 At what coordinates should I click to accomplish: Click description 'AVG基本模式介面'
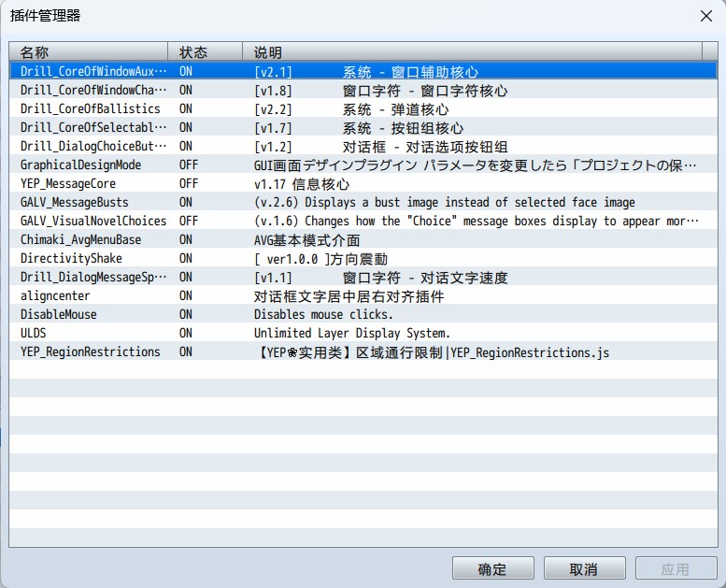pyautogui.click(x=307, y=240)
